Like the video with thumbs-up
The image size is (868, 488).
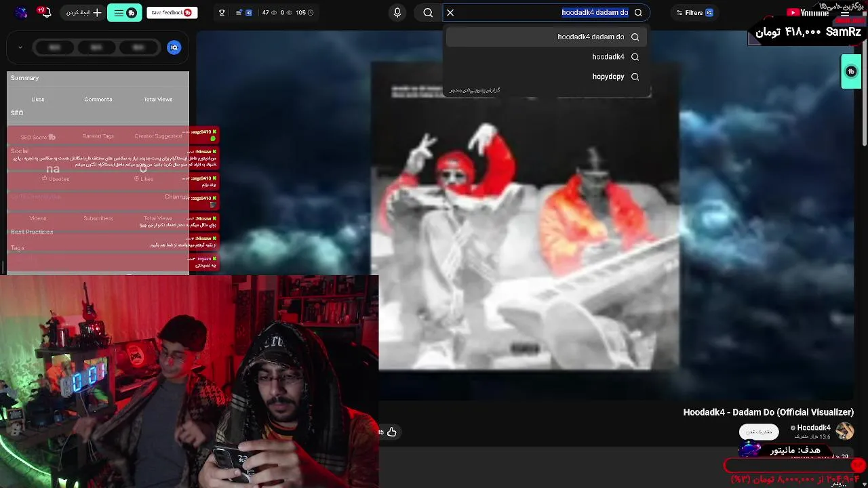pos(392,432)
